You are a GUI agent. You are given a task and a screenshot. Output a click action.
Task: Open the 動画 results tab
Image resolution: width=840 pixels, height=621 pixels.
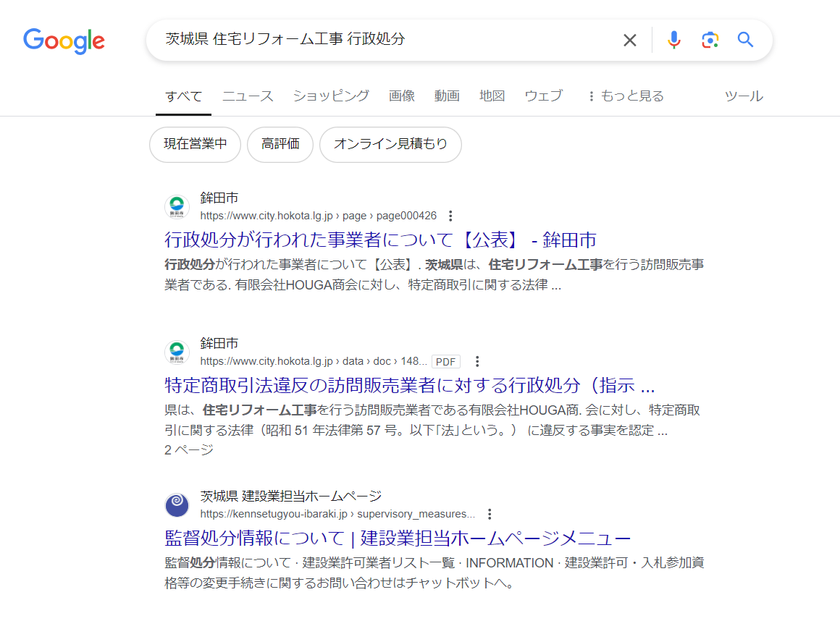(447, 96)
